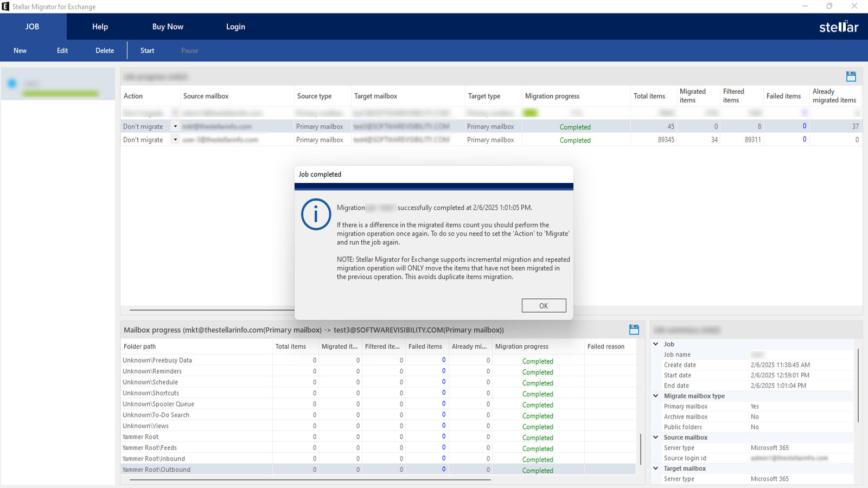Click the Failed reason column header
Viewport: 868px width, 488px height.
610,346
